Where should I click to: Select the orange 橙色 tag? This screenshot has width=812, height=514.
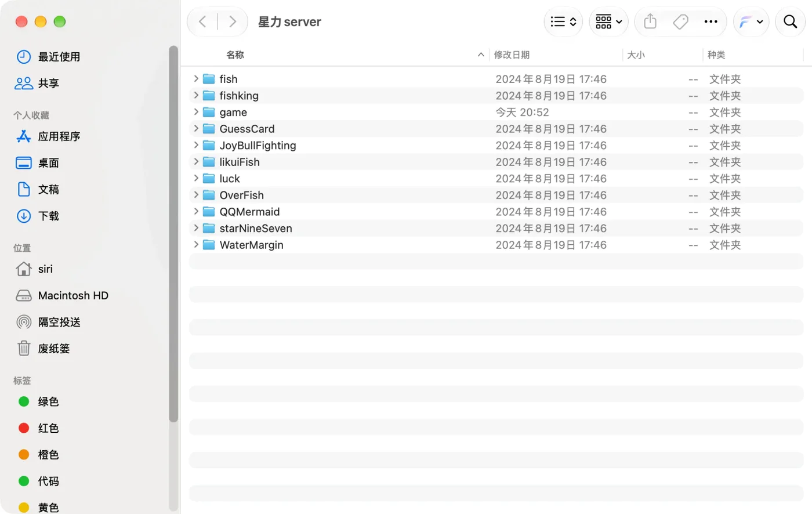(38, 455)
